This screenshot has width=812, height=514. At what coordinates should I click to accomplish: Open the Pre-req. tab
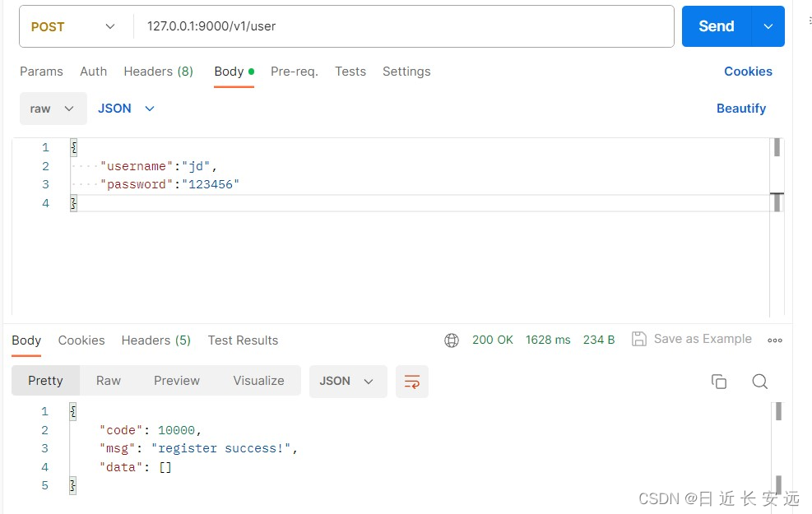point(295,72)
